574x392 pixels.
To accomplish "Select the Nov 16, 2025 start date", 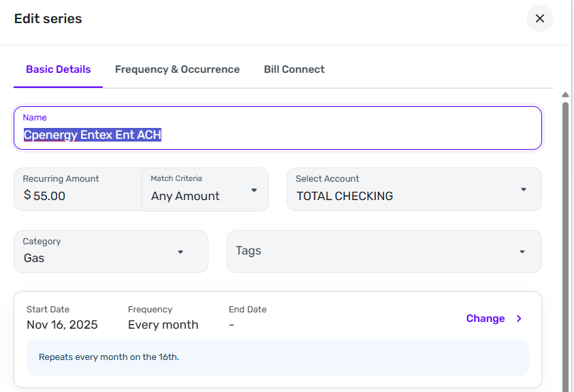I will (62, 325).
